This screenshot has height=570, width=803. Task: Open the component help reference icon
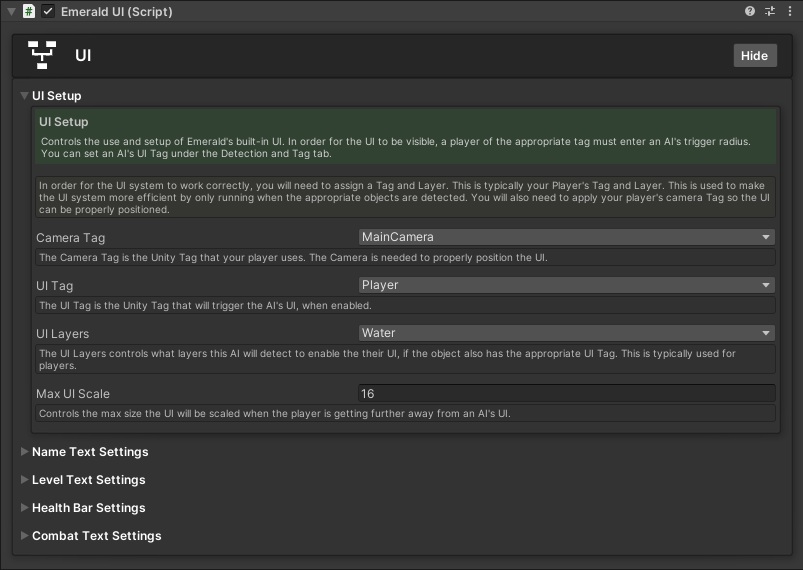point(750,11)
